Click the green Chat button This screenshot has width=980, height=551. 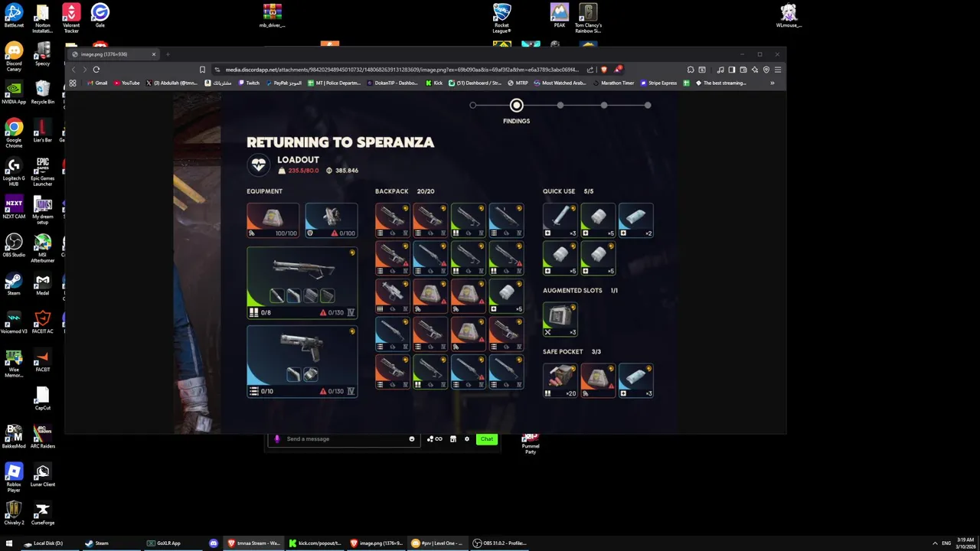[487, 439]
